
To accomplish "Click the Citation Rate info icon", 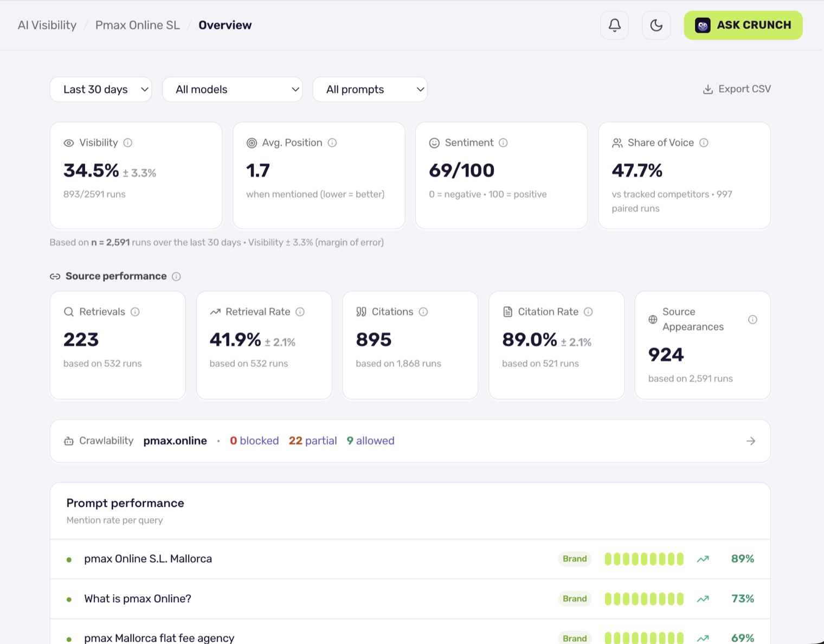I will (x=588, y=312).
